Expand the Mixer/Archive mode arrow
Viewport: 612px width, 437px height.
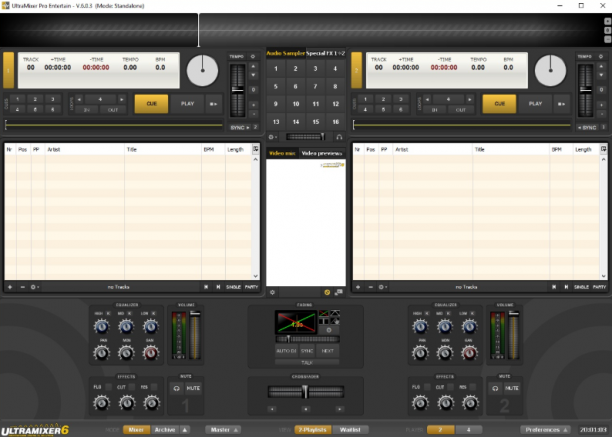click(185, 430)
